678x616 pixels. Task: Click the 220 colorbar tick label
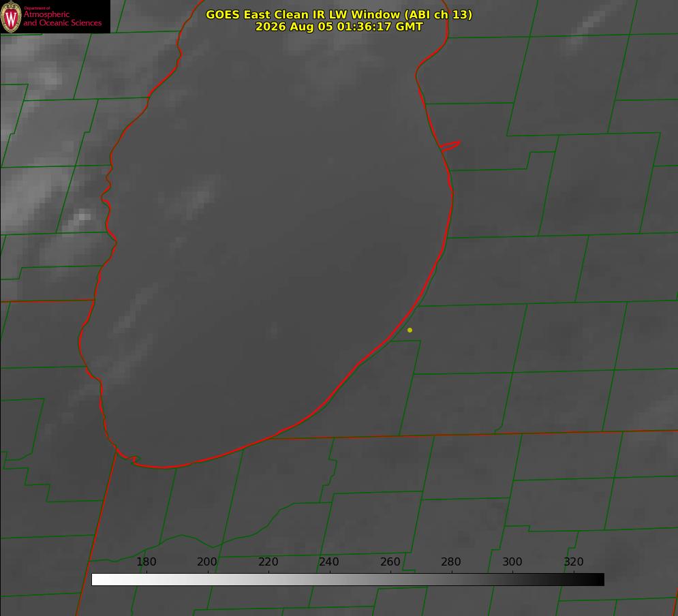[x=268, y=561]
